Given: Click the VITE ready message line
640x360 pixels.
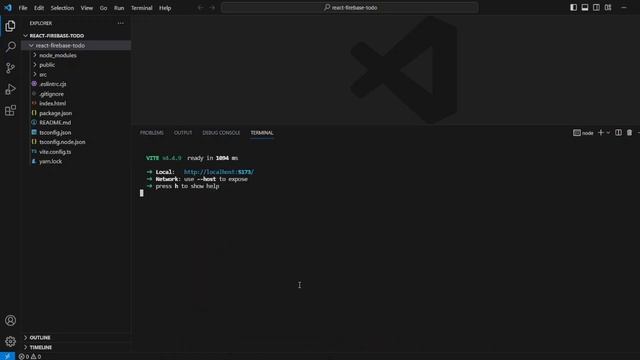Looking at the screenshot, I should 192,158.
